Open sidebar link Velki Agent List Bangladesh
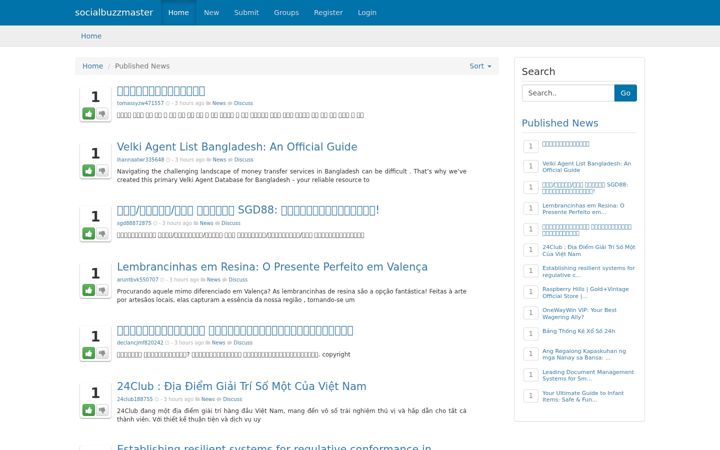This screenshot has height=450, width=720. click(586, 167)
